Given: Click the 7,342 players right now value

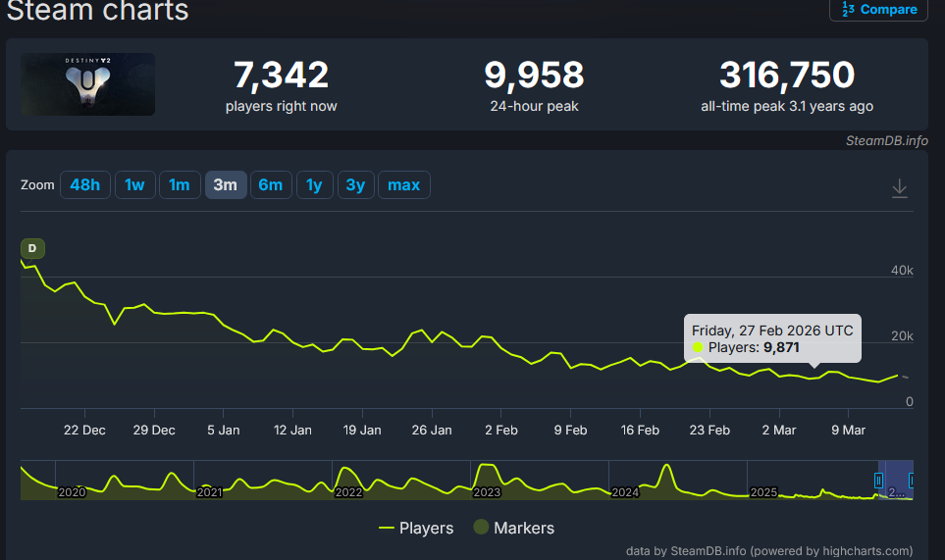Looking at the screenshot, I should 281,76.
